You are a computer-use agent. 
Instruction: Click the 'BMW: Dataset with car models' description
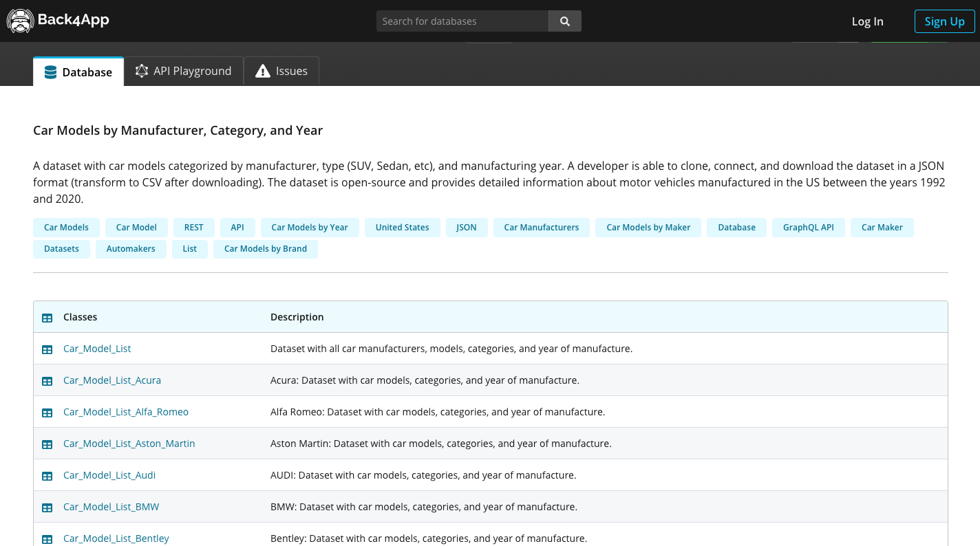point(424,507)
